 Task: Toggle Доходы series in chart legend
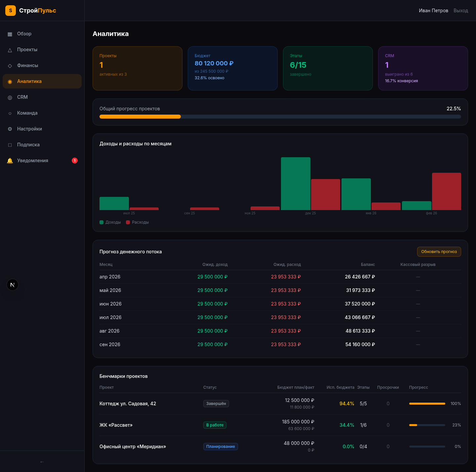110,222
